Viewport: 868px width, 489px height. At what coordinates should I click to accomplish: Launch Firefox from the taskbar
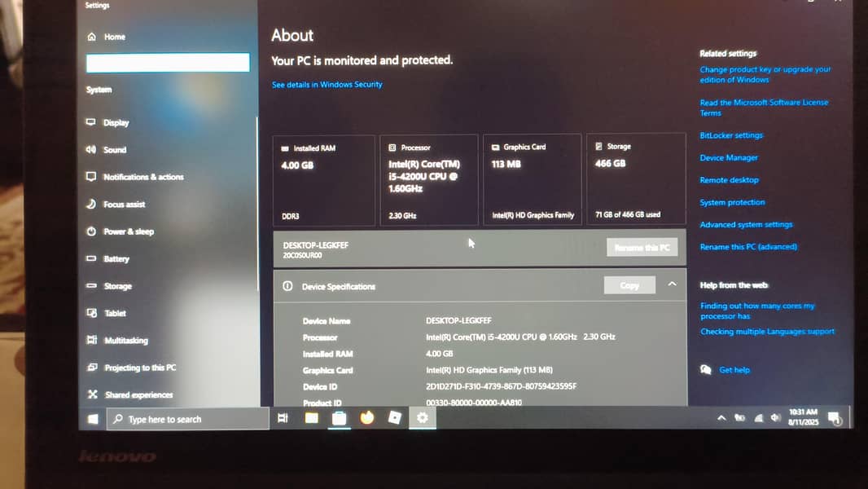point(366,418)
